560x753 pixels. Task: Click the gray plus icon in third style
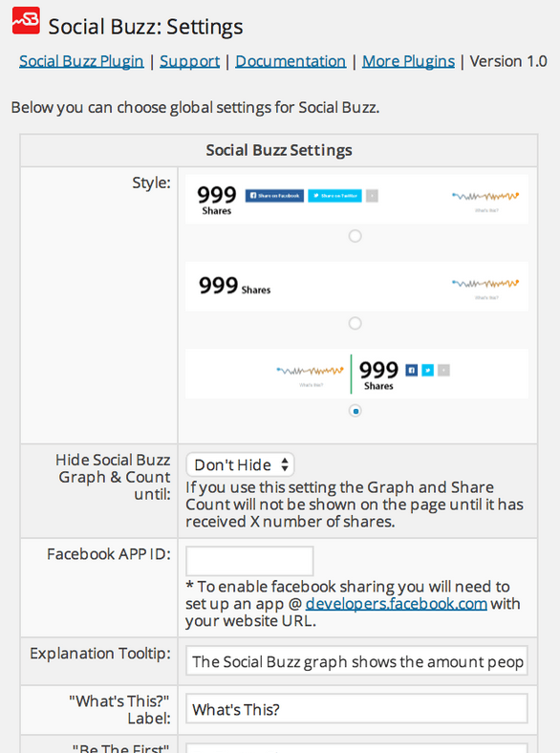443,370
